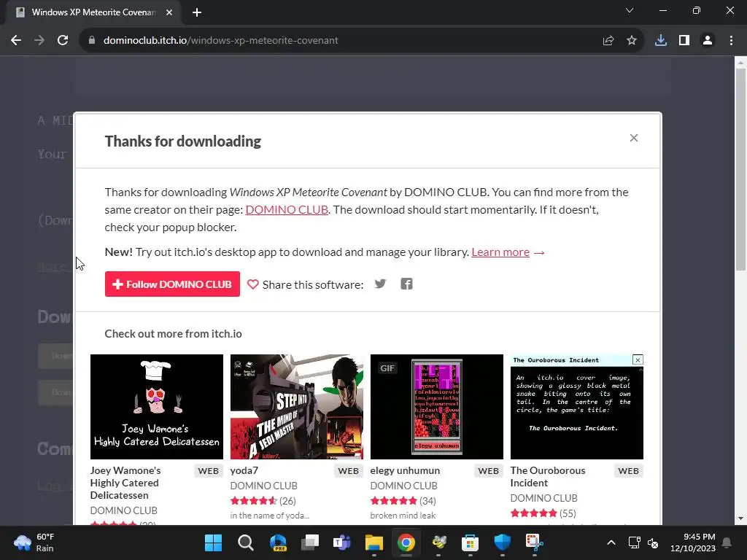Open the weather widget showing 60°F Rain

pos(34,542)
